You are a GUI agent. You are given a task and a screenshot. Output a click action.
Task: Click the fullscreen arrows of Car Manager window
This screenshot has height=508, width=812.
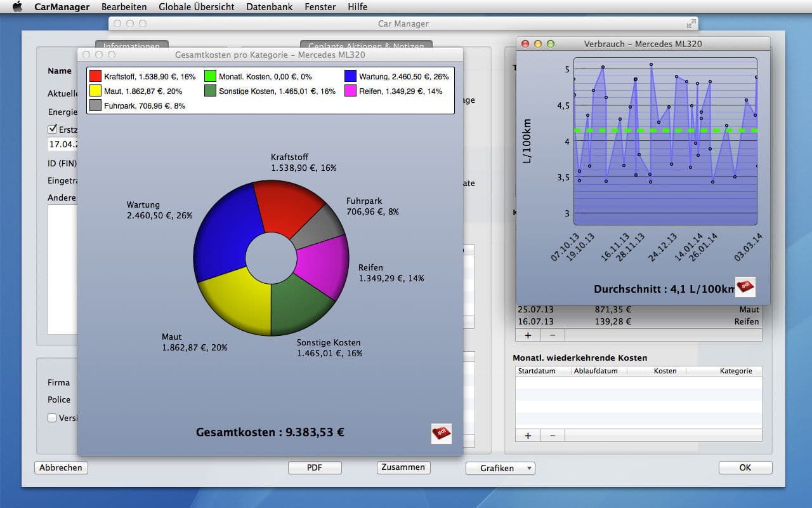pos(691,23)
